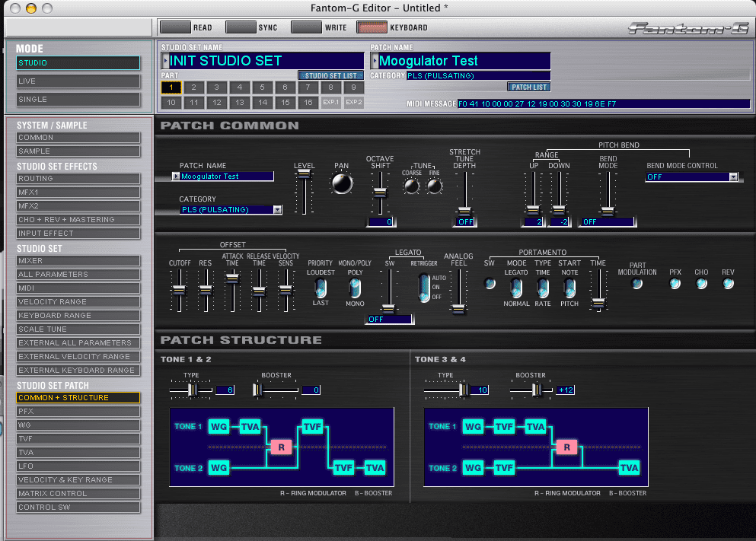Click the LEVEL slider
Image resolution: width=756 pixels, height=541 pixels.
[304, 193]
